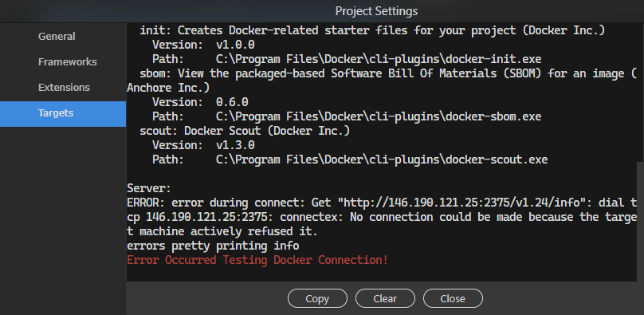Copy the Docker log output
The height and width of the screenshot is (315, 644).
[317, 298]
